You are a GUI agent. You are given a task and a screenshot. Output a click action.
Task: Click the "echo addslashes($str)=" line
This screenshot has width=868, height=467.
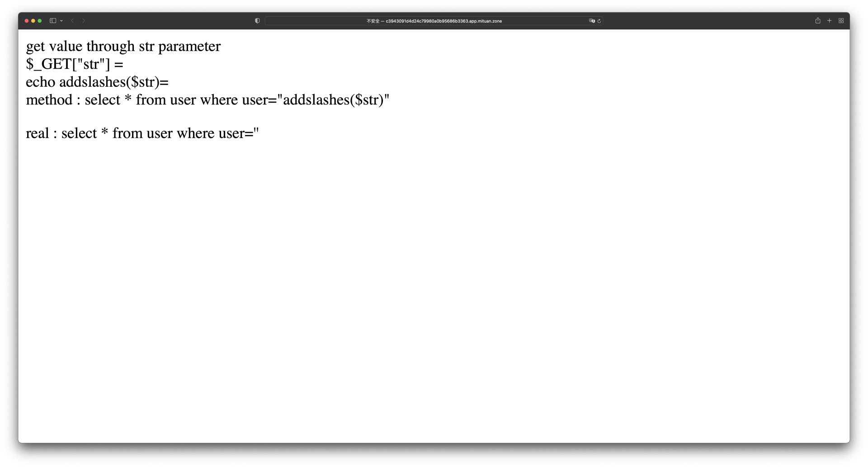coord(97,82)
